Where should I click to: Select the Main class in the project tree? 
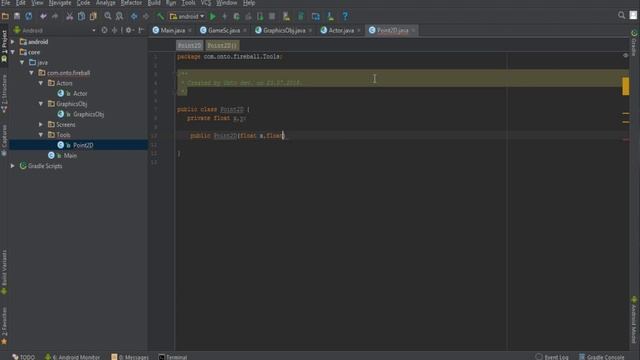pos(70,156)
